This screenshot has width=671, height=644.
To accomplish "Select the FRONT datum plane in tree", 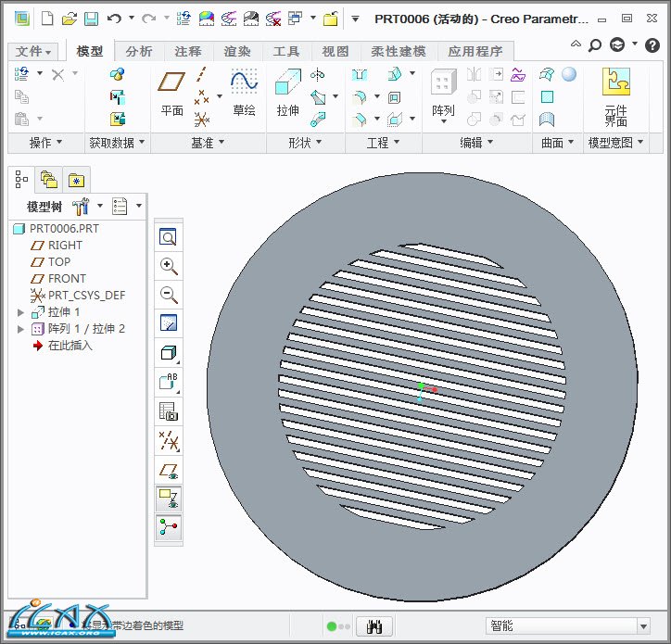I will point(67,279).
